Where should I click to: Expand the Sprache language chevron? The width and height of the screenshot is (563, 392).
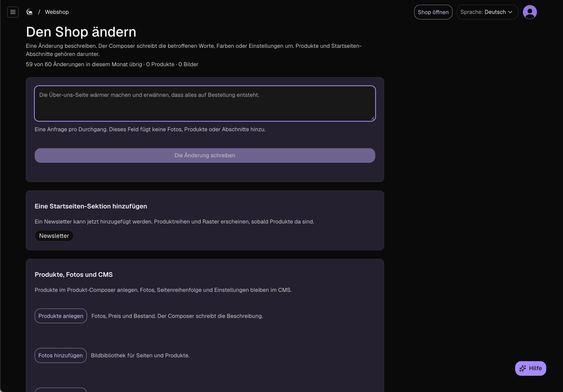510,12
